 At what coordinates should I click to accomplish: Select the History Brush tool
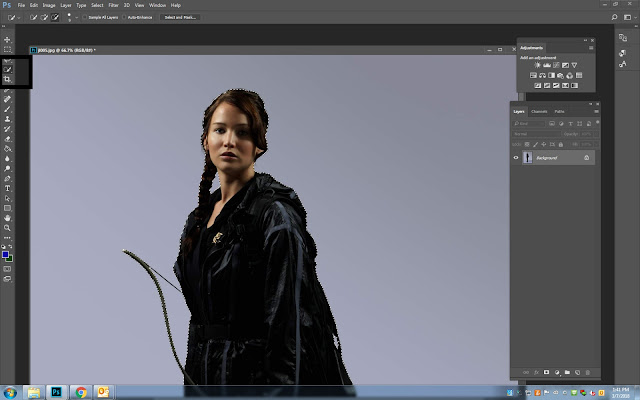(x=7, y=129)
